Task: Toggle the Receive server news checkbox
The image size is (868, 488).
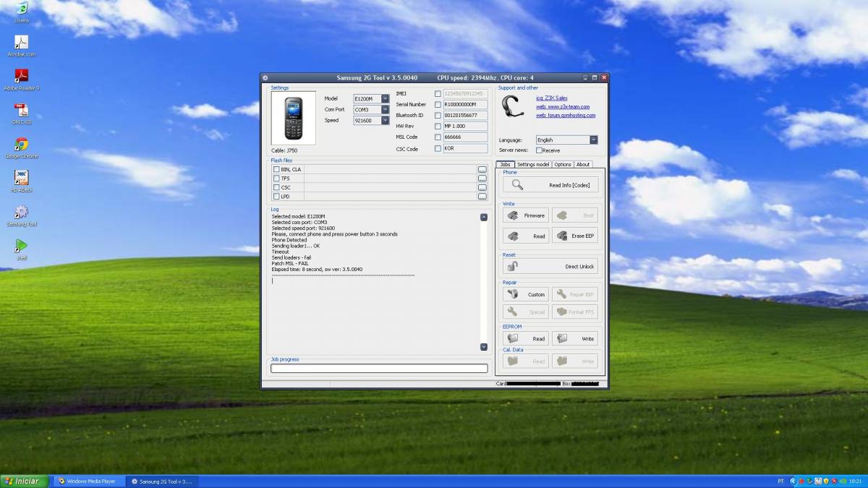Action: (539, 150)
